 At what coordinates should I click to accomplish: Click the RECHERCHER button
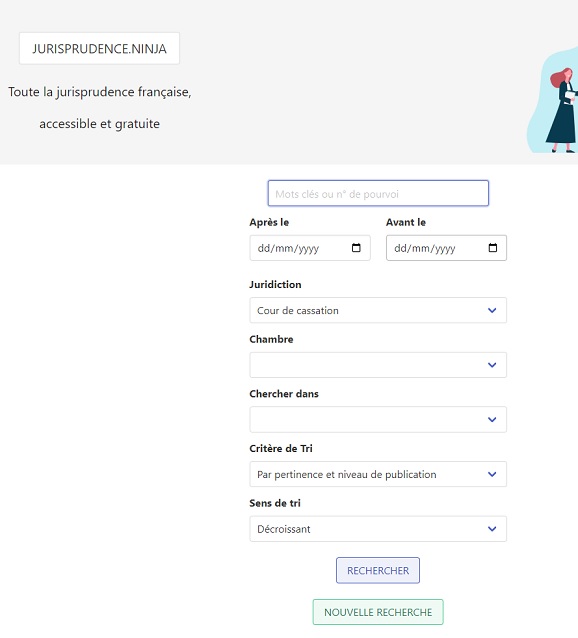pyautogui.click(x=378, y=570)
